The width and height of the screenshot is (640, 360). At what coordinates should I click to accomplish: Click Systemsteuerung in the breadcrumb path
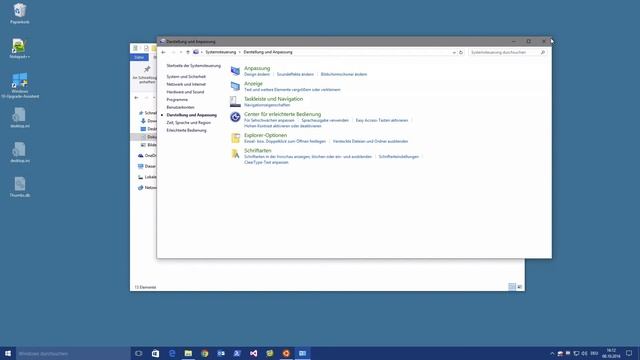point(220,52)
